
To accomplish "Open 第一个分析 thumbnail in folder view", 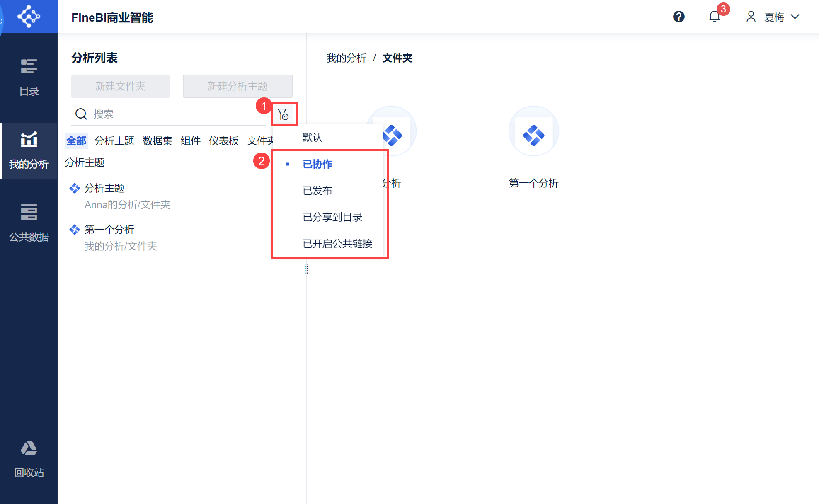I will [x=533, y=132].
